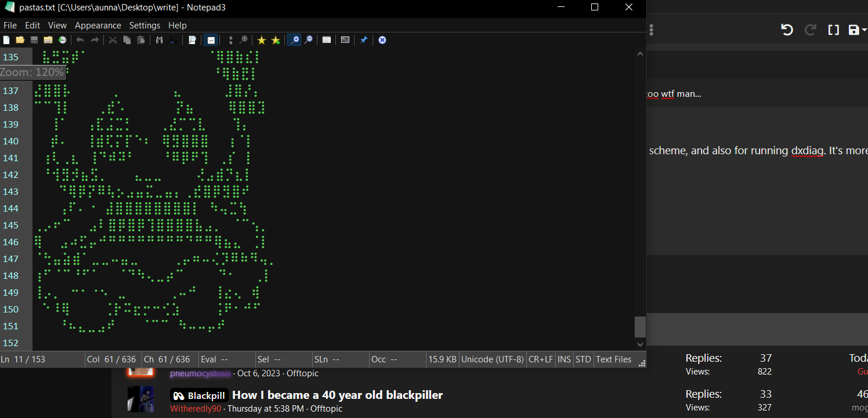The width and height of the screenshot is (868, 418).
Task: Undo the last edit in Notepad3
Action: click(80, 40)
